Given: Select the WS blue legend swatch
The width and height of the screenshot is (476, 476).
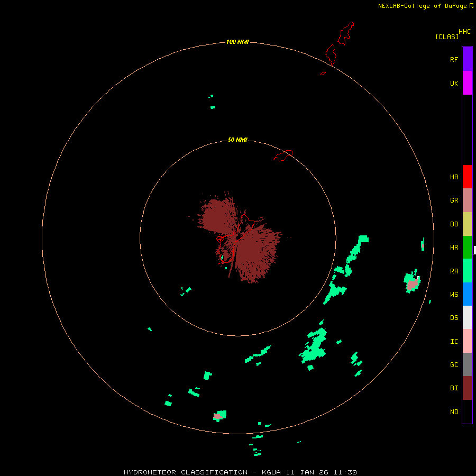Looking at the screenshot, I should pyautogui.click(x=467, y=294).
